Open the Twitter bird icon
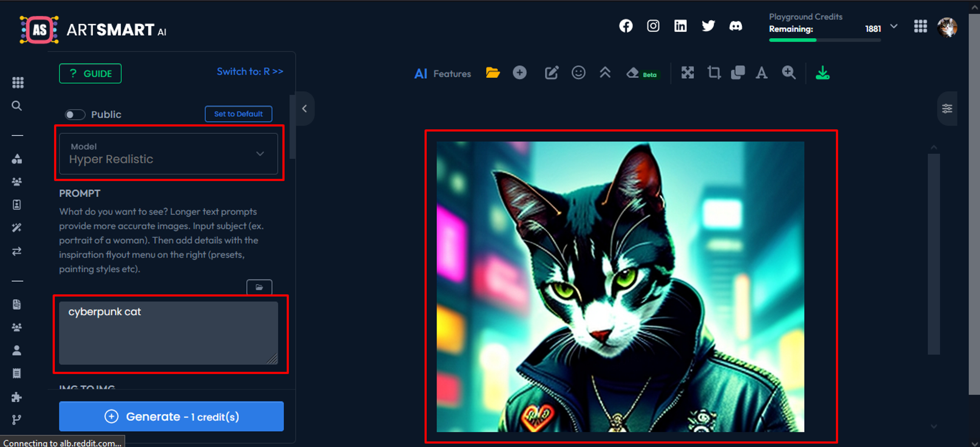Image resolution: width=980 pixels, height=447 pixels. coord(708,26)
